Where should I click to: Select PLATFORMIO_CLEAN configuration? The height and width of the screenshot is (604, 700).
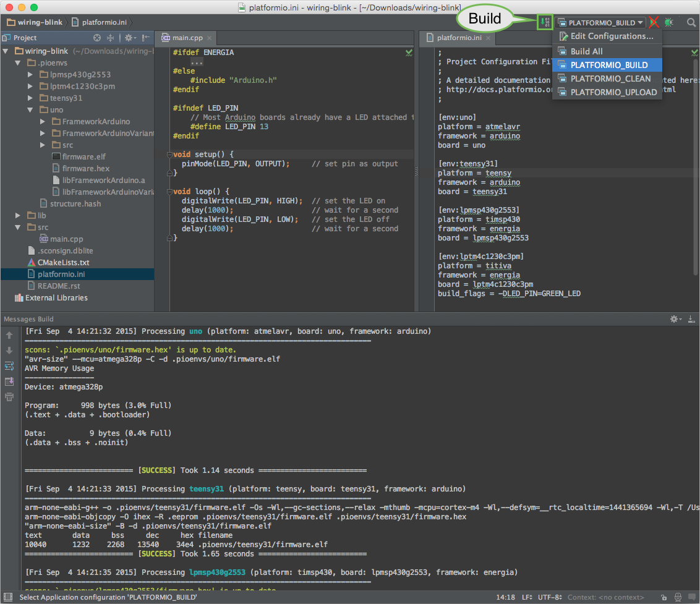[607, 79]
